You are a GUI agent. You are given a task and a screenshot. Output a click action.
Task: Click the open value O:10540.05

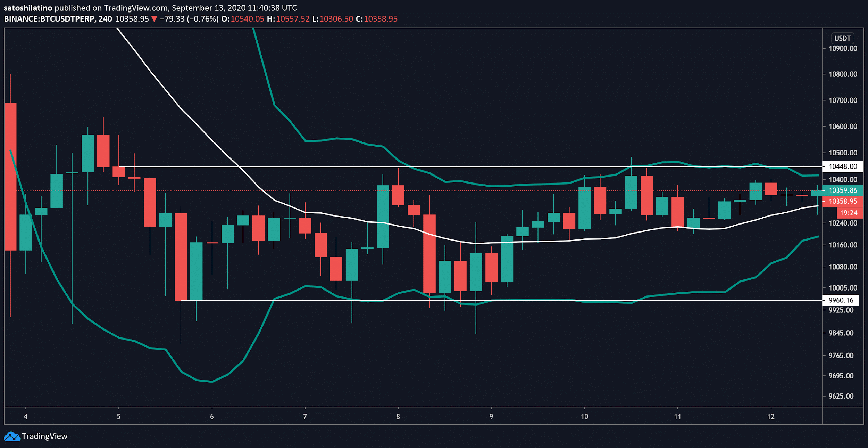point(243,19)
